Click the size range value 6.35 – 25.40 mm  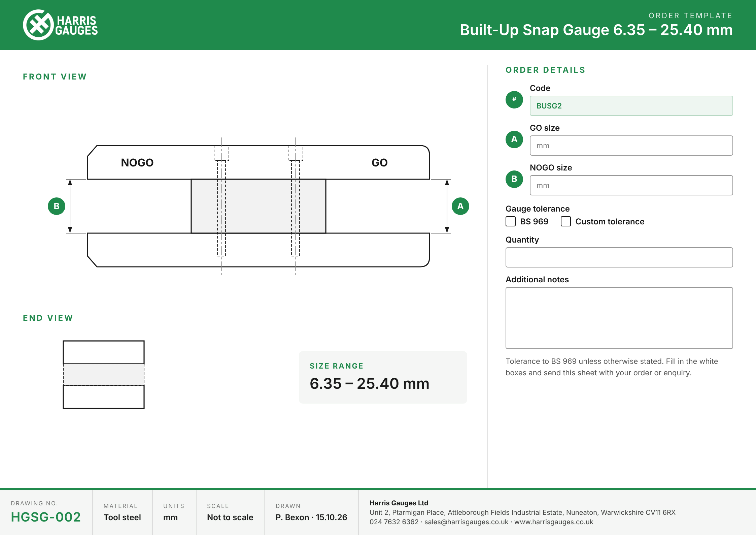(x=369, y=383)
